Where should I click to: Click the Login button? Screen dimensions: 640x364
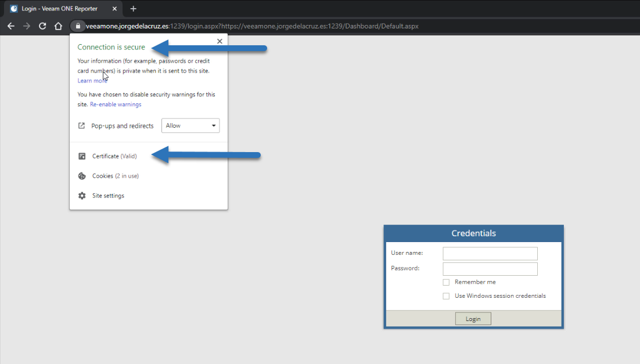tap(473, 319)
